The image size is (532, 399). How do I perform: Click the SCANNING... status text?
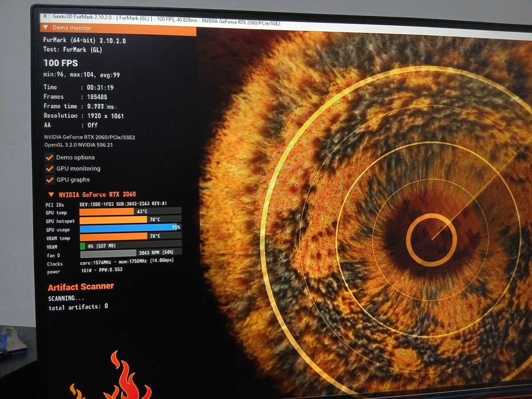(x=66, y=298)
